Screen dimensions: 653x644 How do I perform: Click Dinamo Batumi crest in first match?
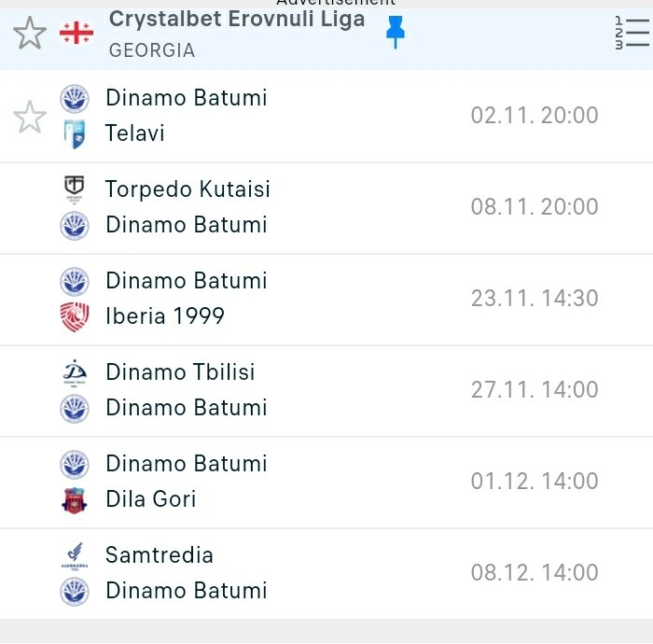(75, 99)
